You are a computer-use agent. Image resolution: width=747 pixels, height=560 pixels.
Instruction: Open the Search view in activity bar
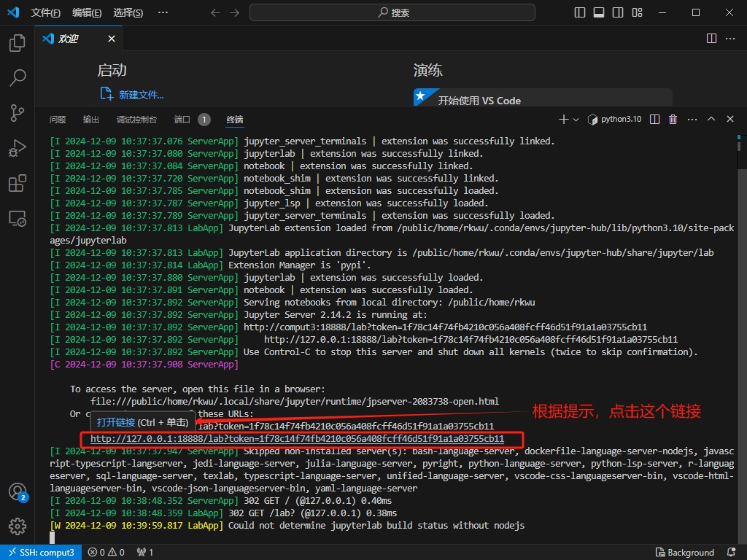(x=18, y=77)
